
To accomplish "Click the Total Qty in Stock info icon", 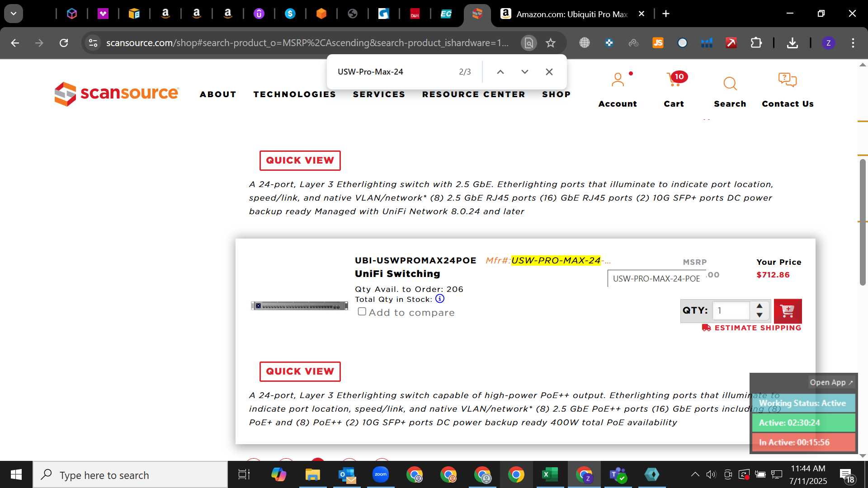I will click(440, 299).
